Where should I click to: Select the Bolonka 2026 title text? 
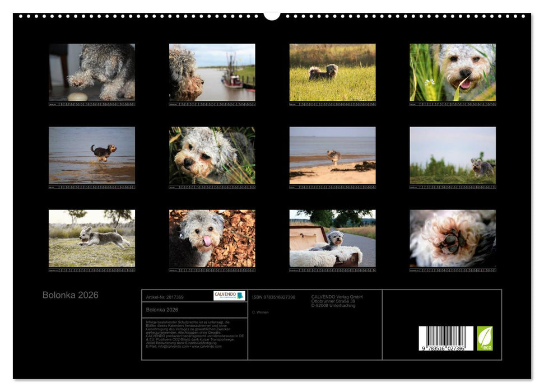click(x=71, y=293)
